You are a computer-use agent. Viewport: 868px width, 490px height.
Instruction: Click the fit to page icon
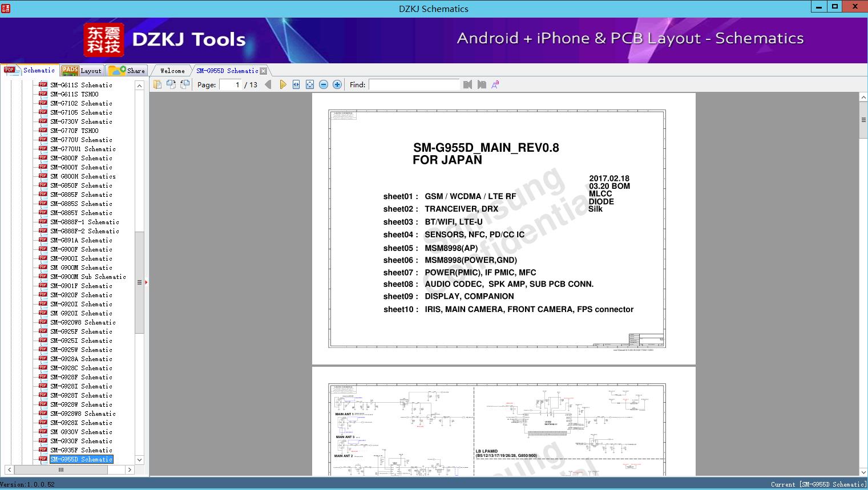tap(309, 84)
